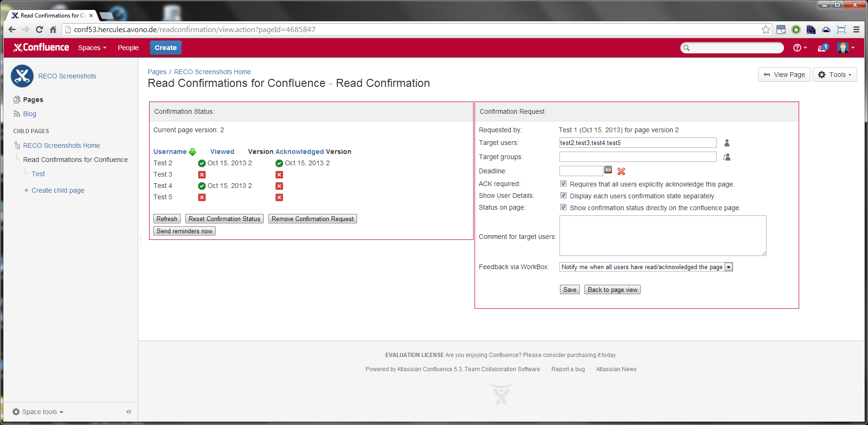Viewport: 868px width, 425px height.
Task: Click the Deadline input field
Action: (x=581, y=171)
